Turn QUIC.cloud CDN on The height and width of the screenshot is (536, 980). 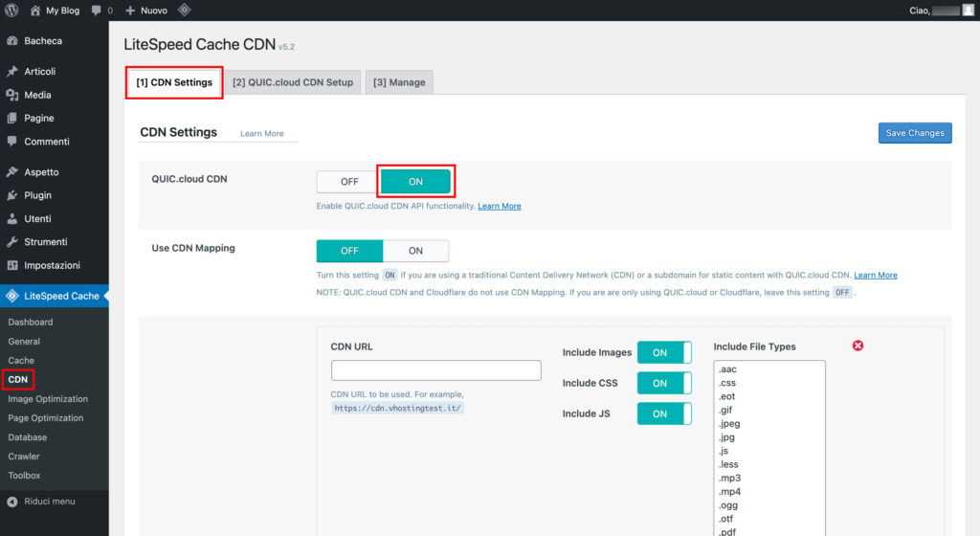coord(415,182)
